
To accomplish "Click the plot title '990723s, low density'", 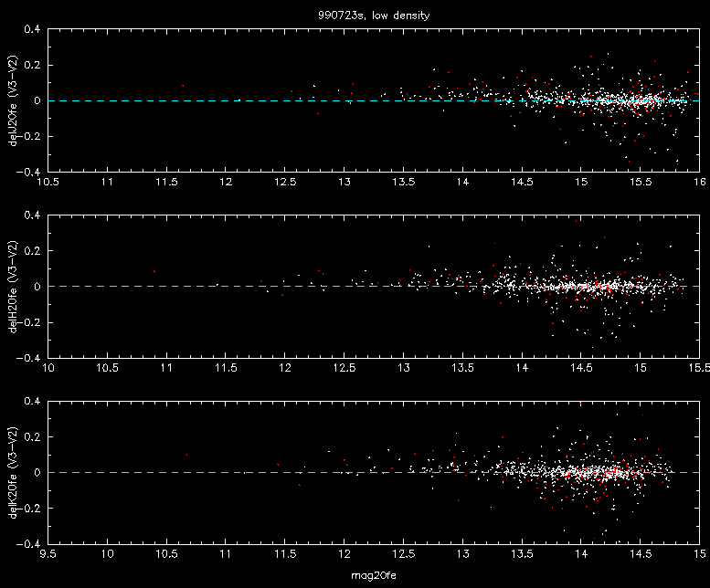I will [x=374, y=16].
